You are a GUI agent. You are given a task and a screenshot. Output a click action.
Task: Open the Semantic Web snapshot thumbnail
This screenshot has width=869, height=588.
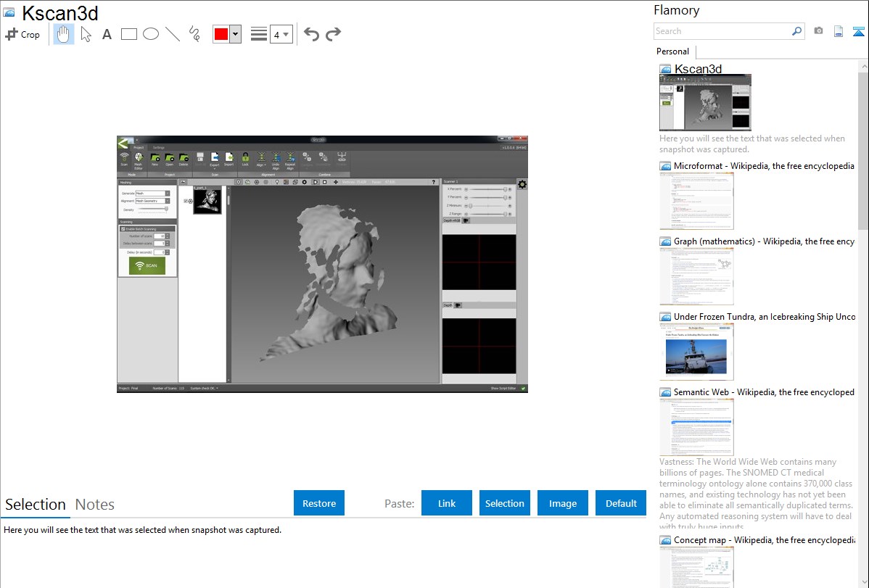(x=696, y=427)
